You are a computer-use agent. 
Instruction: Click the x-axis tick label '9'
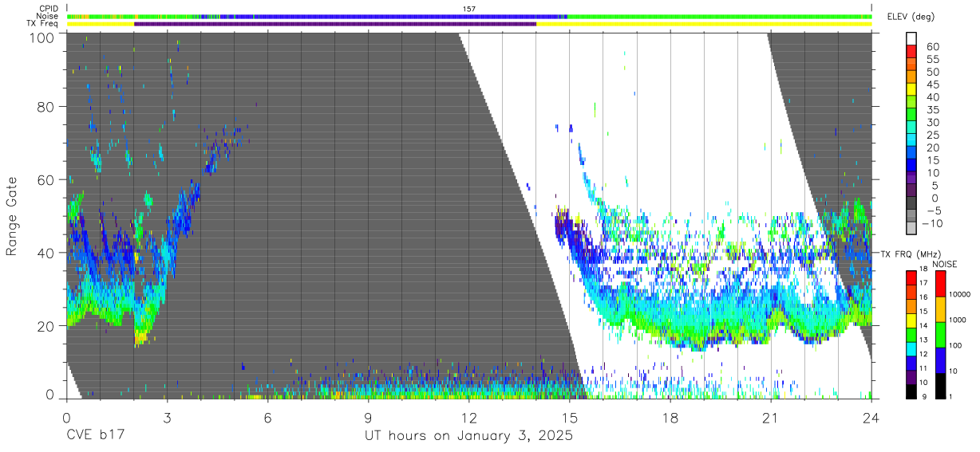click(368, 416)
